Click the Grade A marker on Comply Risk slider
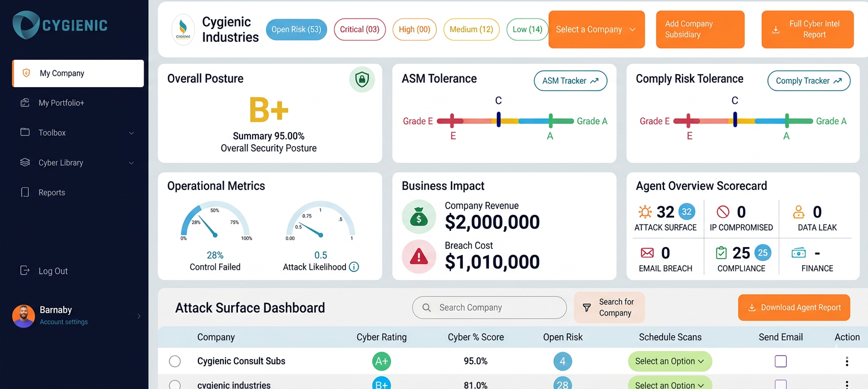 point(786,120)
